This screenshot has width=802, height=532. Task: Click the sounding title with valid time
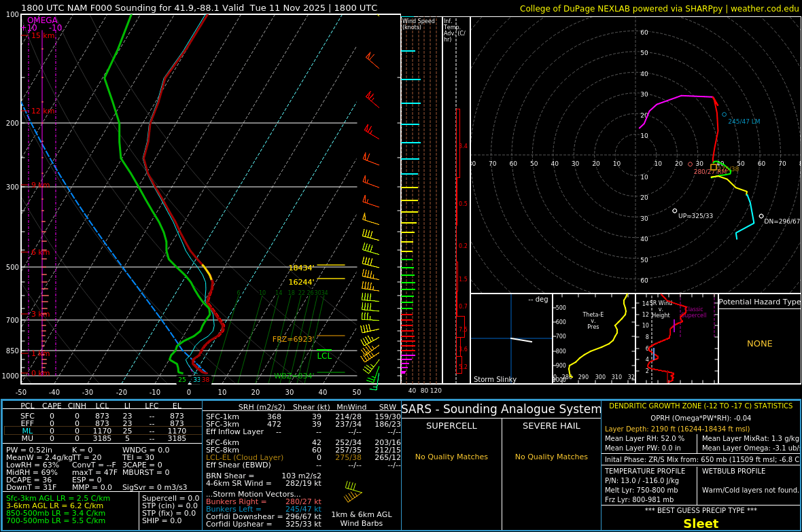(x=199, y=7)
